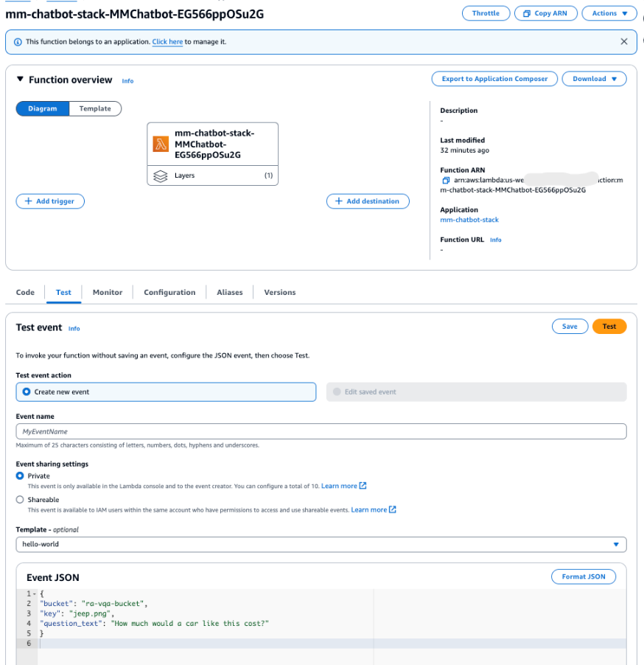The image size is (644, 665).
Task: Click the orange Test button
Action: pos(609,327)
